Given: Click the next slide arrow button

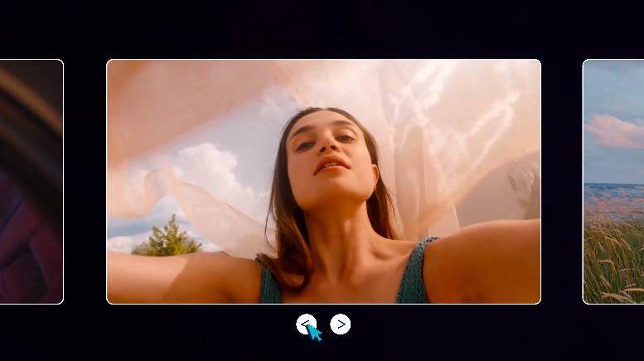Looking at the screenshot, I should pyautogui.click(x=340, y=324).
